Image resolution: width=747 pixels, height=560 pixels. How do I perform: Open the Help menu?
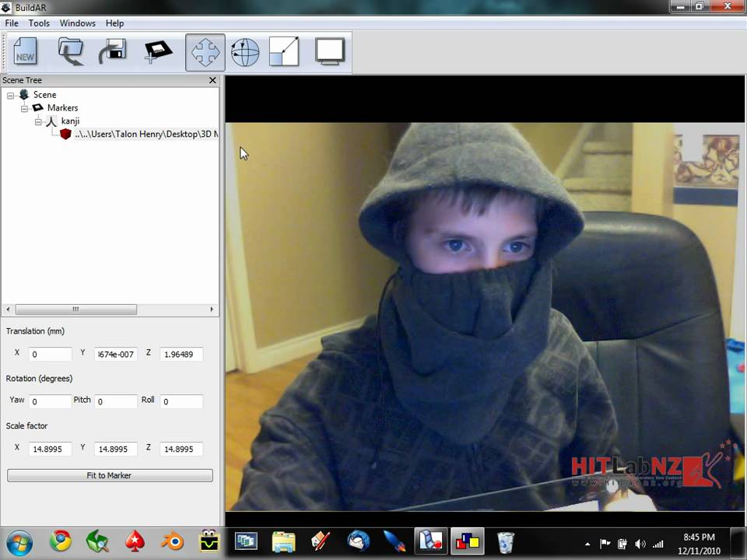coord(115,23)
